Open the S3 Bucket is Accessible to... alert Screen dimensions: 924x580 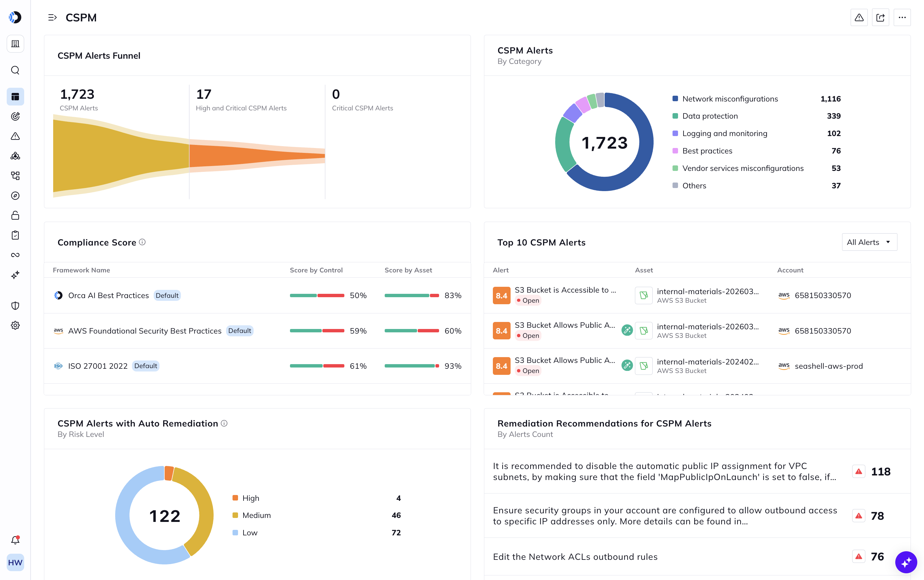click(x=565, y=290)
